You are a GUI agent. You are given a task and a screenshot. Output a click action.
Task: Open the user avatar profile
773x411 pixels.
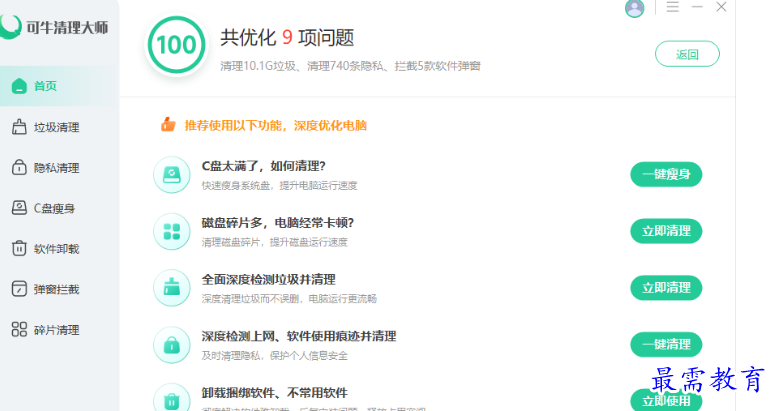[634, 8]
